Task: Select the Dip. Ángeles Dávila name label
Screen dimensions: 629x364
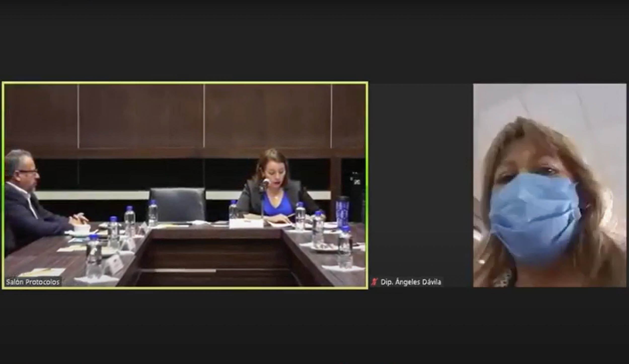Action: [x=411, y=282]
